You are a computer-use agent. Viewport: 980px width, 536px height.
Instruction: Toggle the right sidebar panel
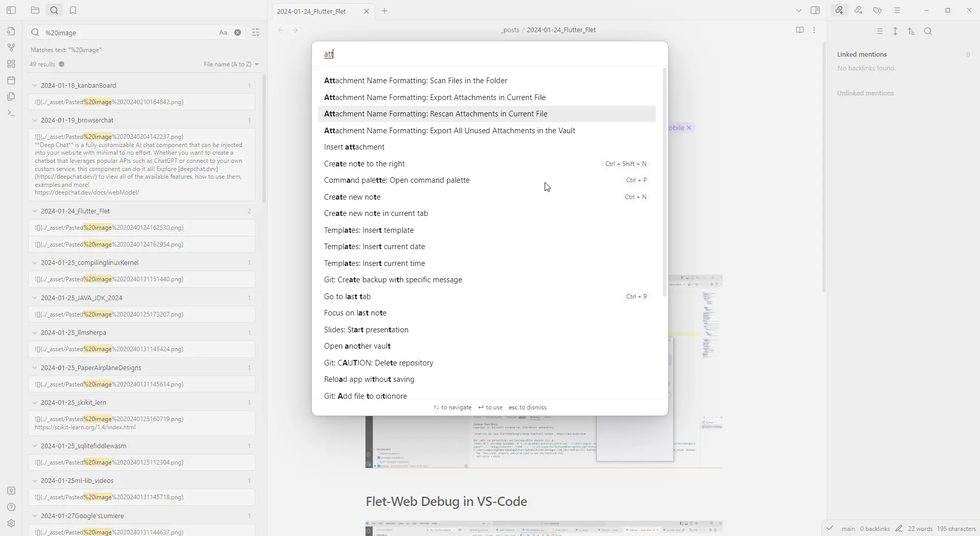coord(815,10)
